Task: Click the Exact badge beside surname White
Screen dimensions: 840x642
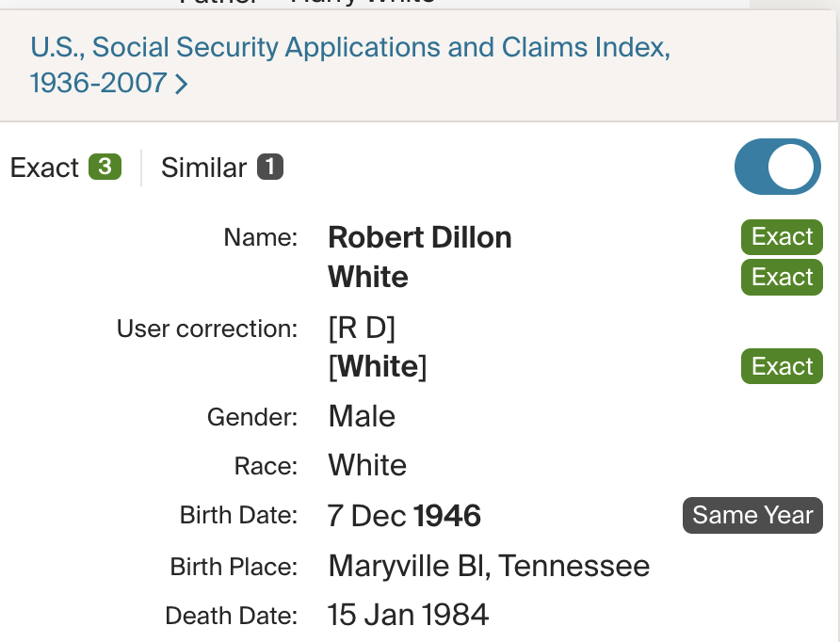Action: (782, 278)
